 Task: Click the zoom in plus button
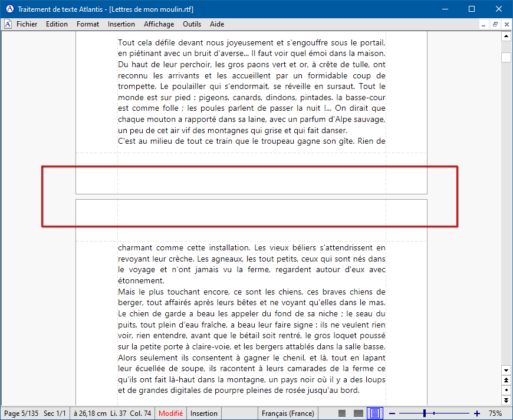click(477, 414)
